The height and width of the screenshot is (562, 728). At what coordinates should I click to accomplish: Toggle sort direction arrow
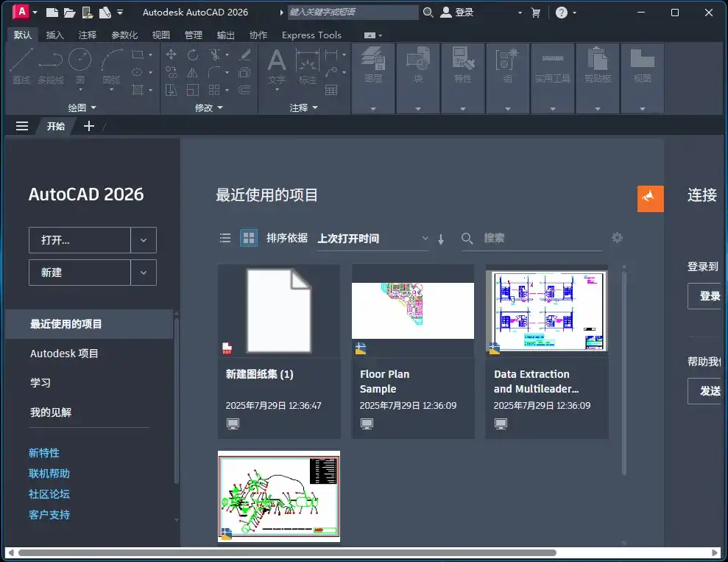441,239
